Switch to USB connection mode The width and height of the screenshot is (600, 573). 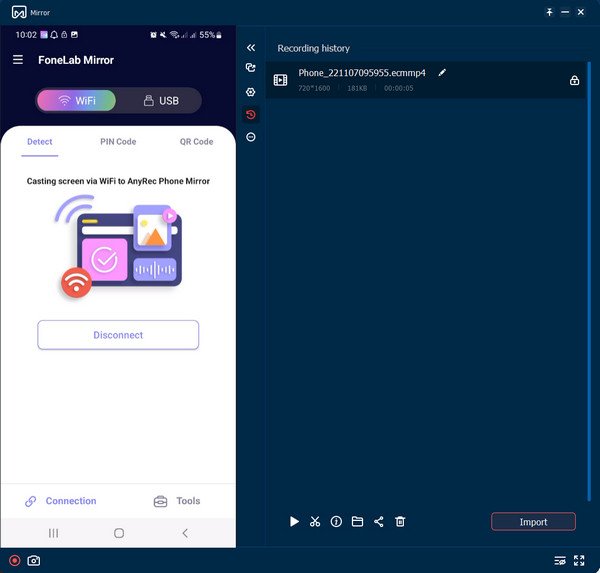click(x=161, y=101)
